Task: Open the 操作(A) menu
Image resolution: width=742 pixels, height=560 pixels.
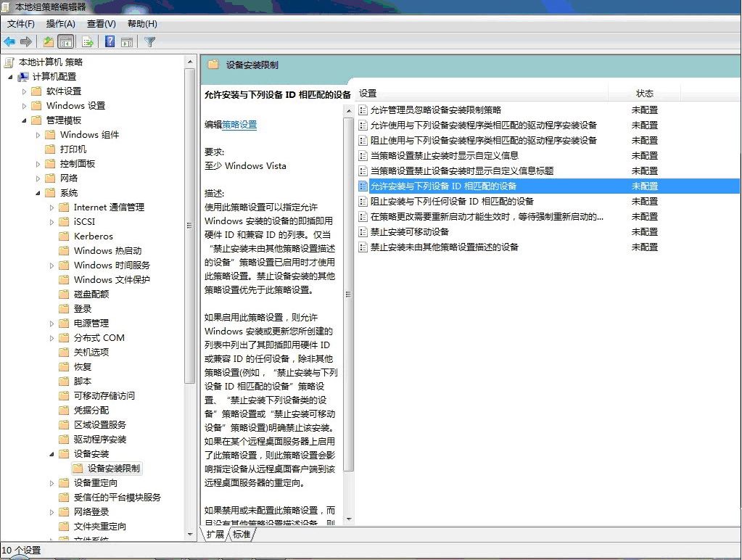Action: (60, 24)
